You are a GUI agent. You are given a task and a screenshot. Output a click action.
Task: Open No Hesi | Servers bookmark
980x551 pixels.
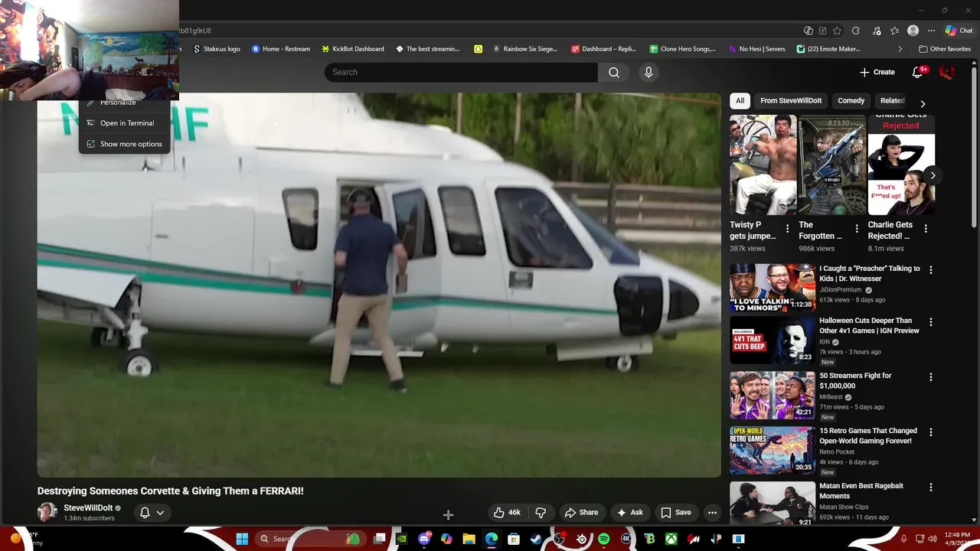click(x=756, y=49)
